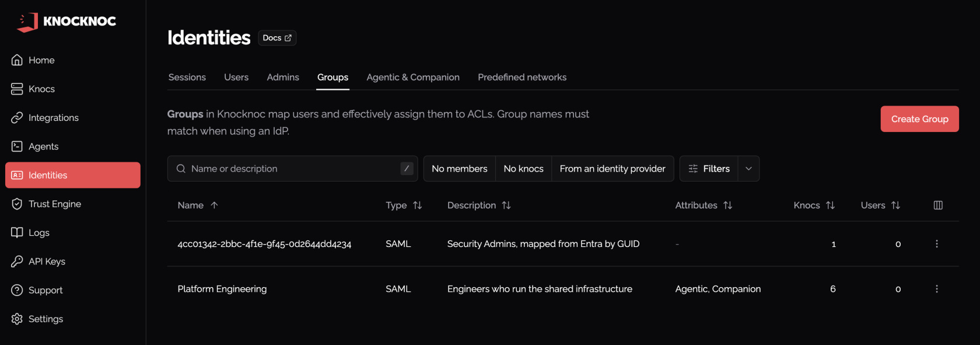Sort table by Users column

(x=881, y=205)
